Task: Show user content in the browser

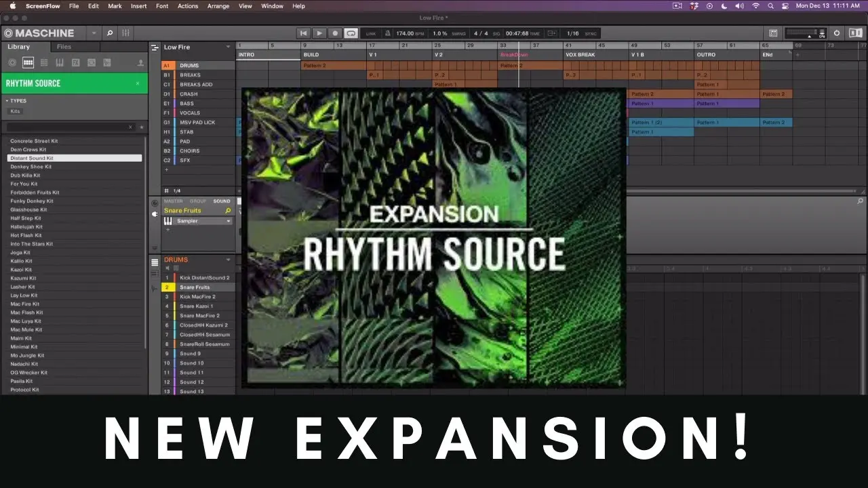Action: pos(141,62)
